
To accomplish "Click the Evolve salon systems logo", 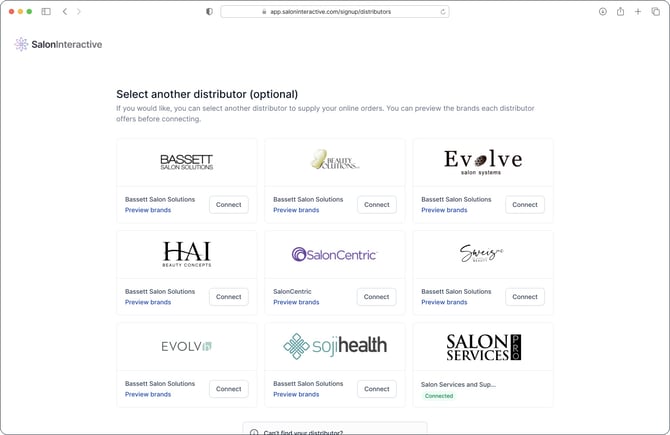I will coord(483,162).
